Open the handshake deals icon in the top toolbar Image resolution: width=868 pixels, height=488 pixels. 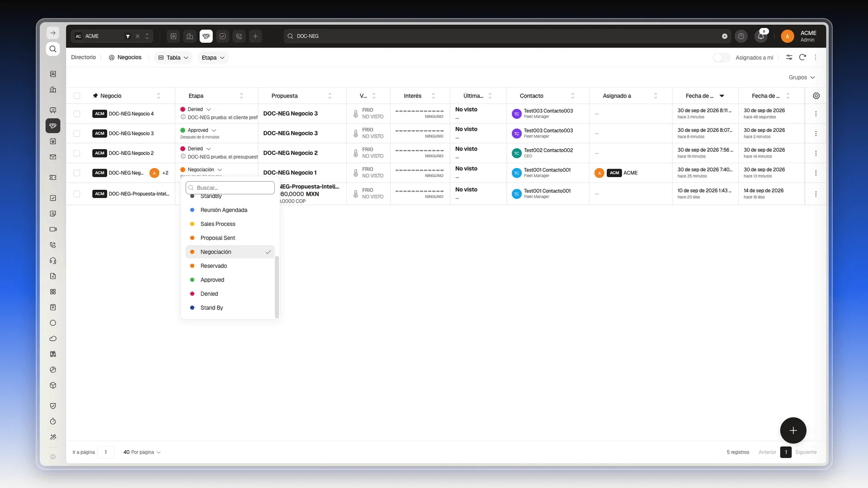pyautogui.click(x=206, y=36)
